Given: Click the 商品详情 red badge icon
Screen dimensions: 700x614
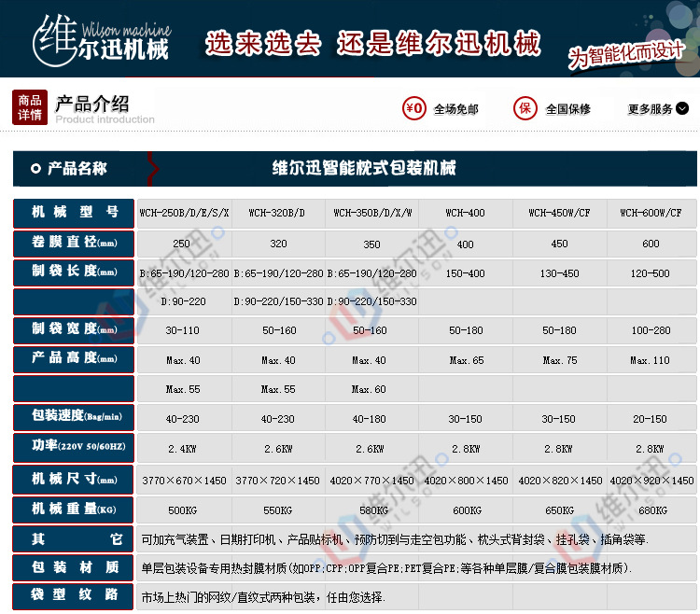Looking at the screenshot, I should click(29, 108).
